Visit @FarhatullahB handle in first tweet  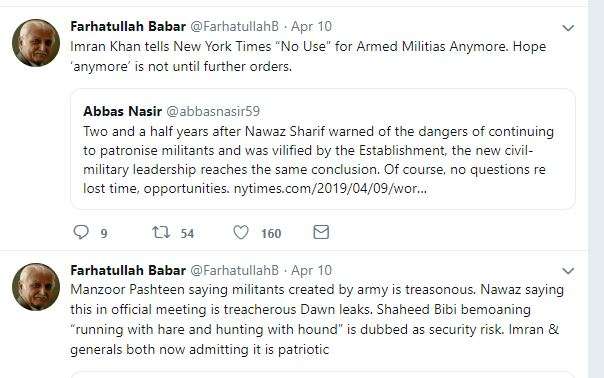pyautogui.click(x=235, y=26)
